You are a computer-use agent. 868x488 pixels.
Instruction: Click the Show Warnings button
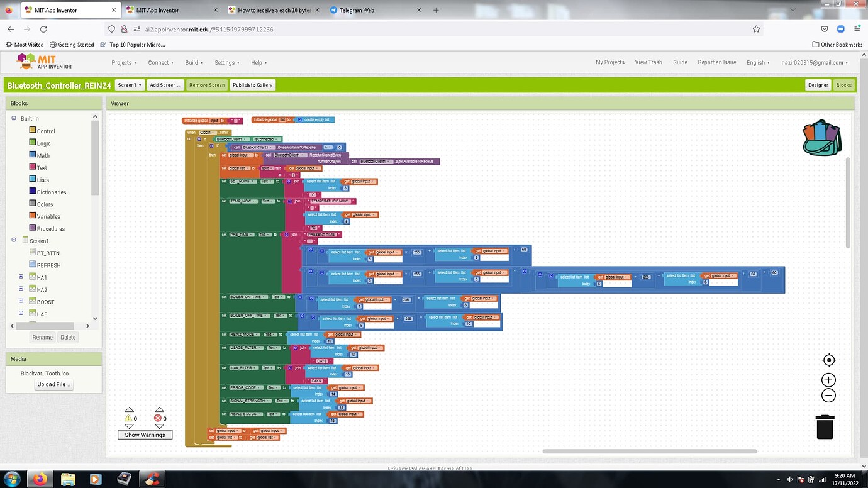coord(145,435)
